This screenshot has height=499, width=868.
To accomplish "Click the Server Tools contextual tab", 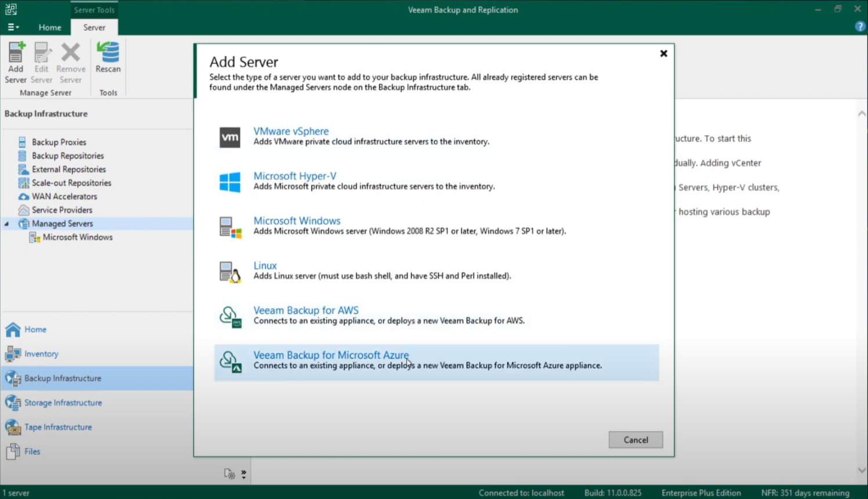I will 94,10.
